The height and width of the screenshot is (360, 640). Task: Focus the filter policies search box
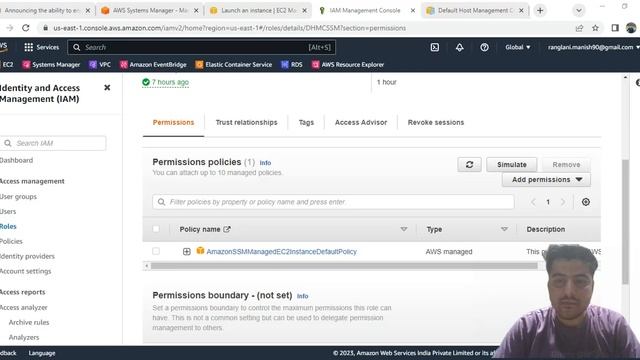pyautogui.click(x=333, y=202)
